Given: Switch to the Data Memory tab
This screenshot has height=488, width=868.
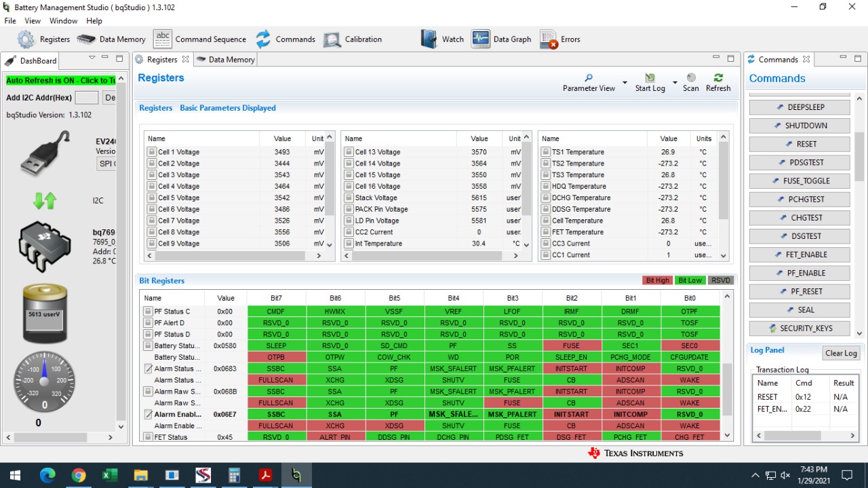Looking at the screenshot, I should 225,60.
